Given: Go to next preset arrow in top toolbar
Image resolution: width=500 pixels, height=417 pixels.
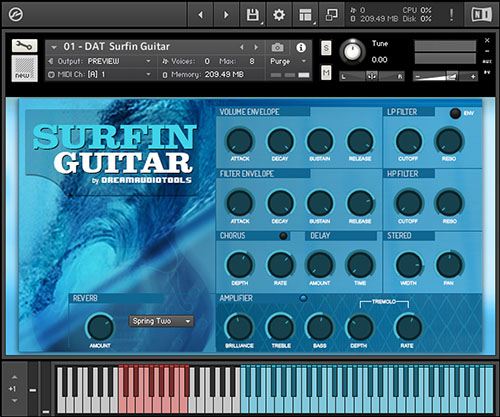Looking at the screenshot, I should (226, 15).
